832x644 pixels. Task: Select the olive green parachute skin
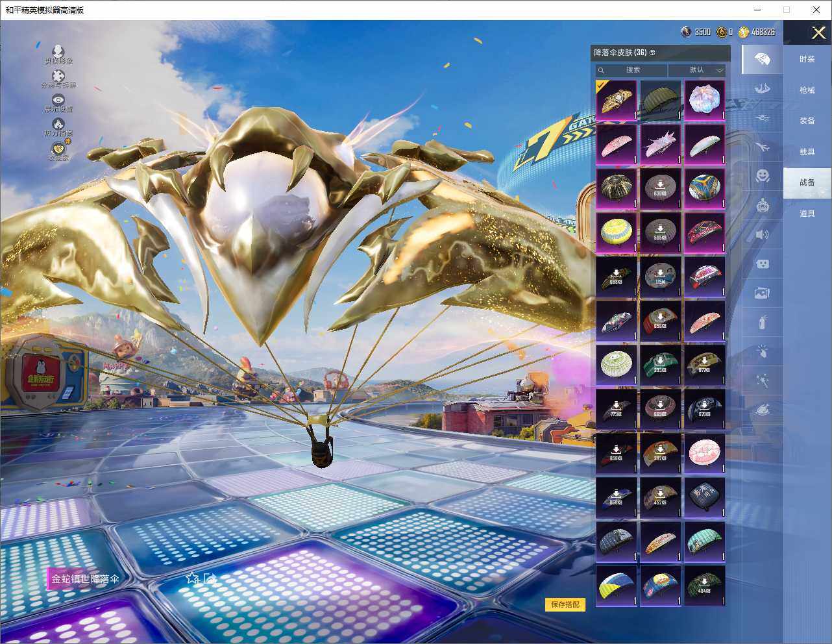660,100
